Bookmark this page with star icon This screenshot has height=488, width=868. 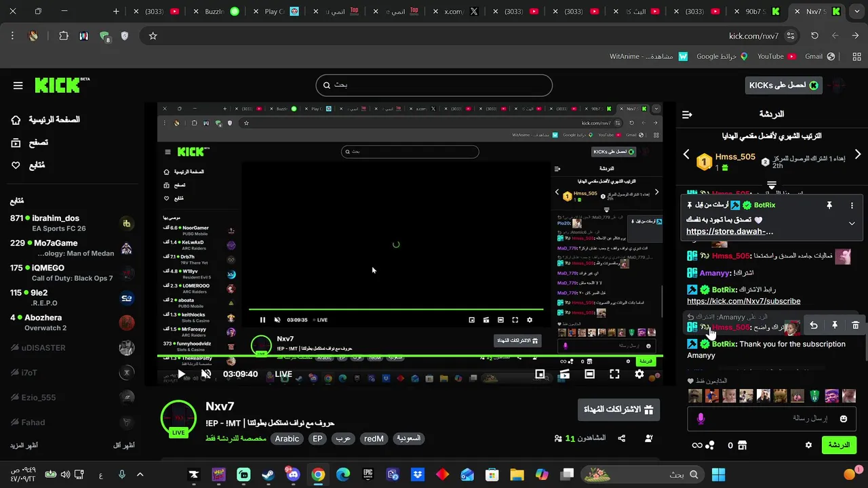pyautogui.click(x=153, y=36)
